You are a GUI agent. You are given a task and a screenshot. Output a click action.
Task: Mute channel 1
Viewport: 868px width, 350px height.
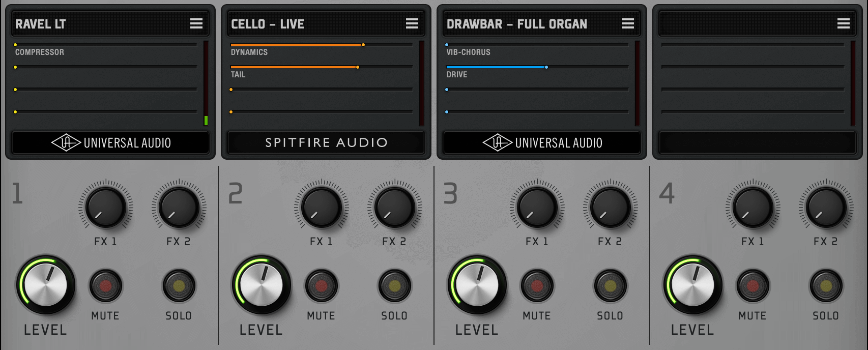[106, 286]
